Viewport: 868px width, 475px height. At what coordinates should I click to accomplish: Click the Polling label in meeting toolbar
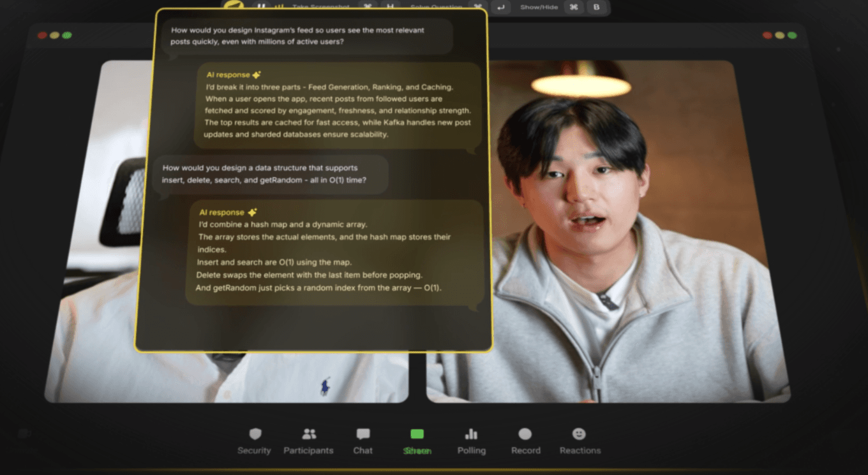(x=471, y=450)
